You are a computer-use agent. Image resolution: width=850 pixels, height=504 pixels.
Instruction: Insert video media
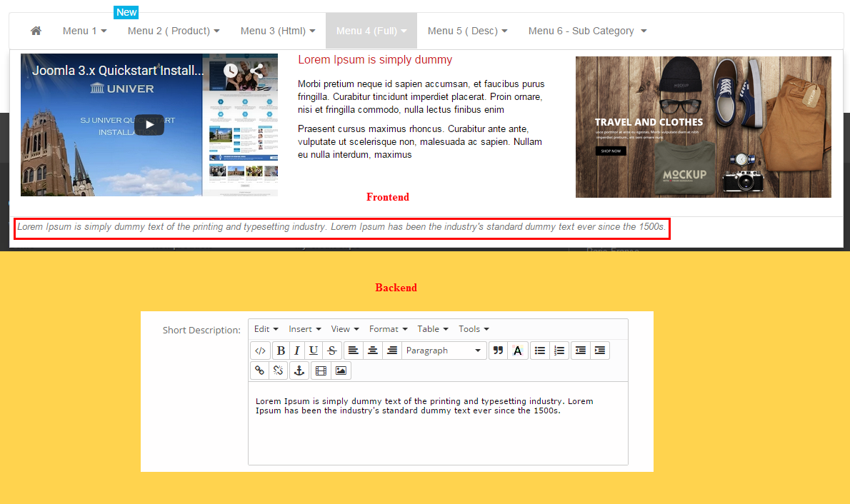pyautogui.click(x=321, y=371)
